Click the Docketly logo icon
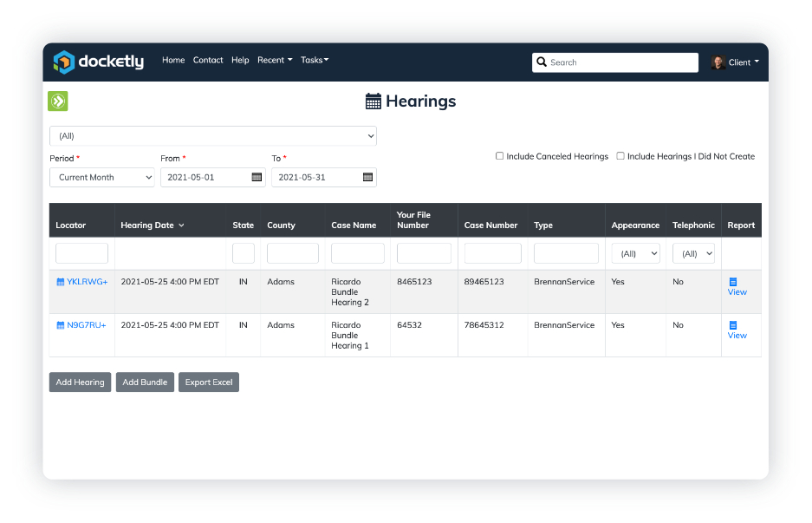812x523 pixels. coord(64,62)
